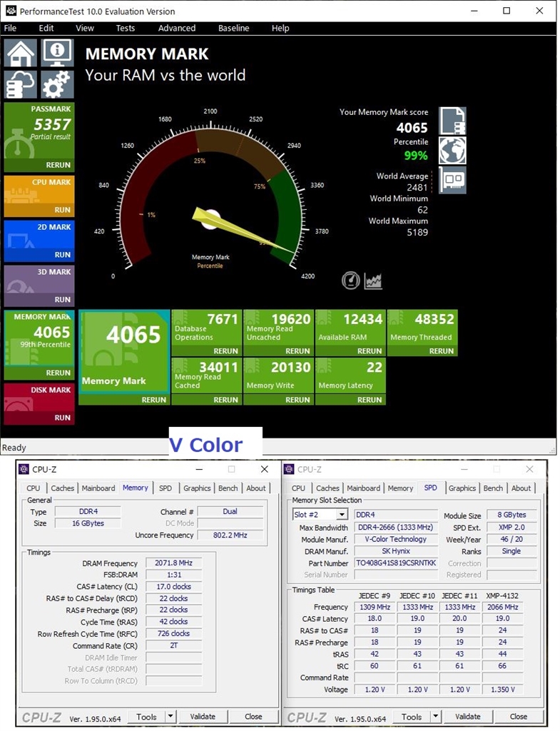Click Validate in left CPU-Z window

pyautogui.click(x=203, y=717)
